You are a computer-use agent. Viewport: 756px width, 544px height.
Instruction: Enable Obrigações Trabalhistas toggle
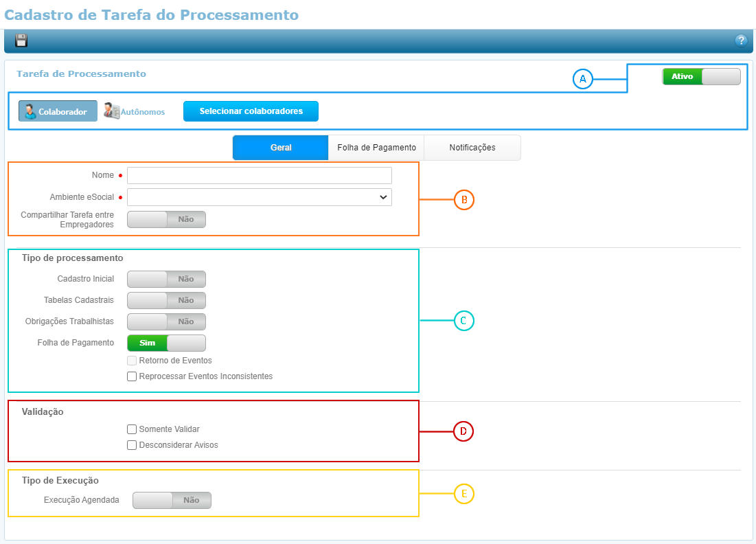point(166,321)
